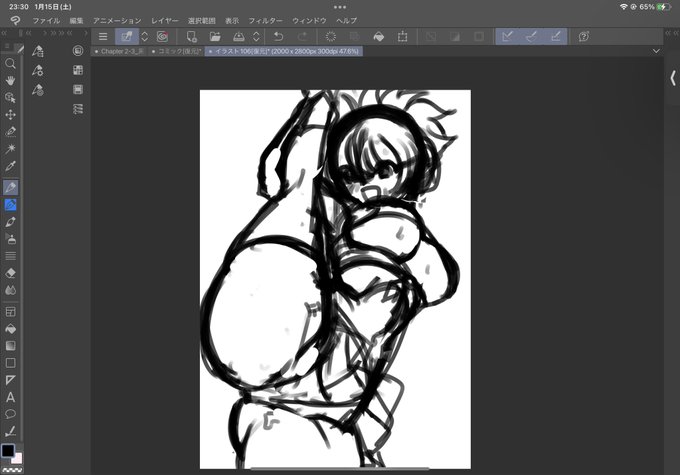Undo the last stroke
Screen dimensions: 680x475
pyautogui.click(x=278, y=36)
